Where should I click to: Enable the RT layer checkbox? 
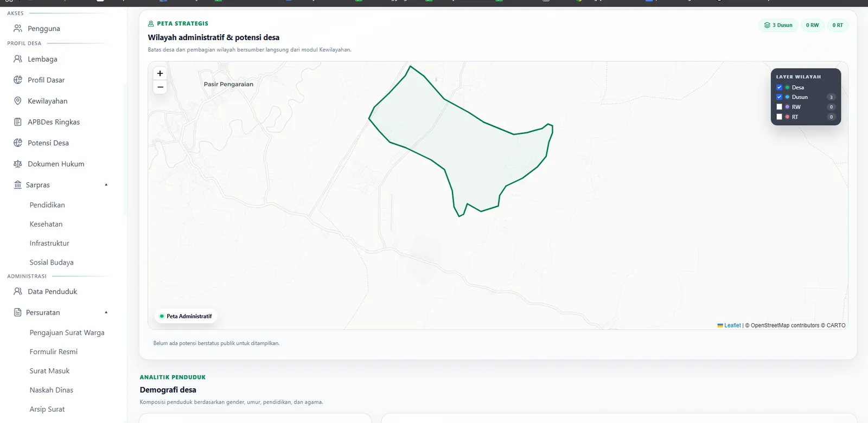coord(780,117)
